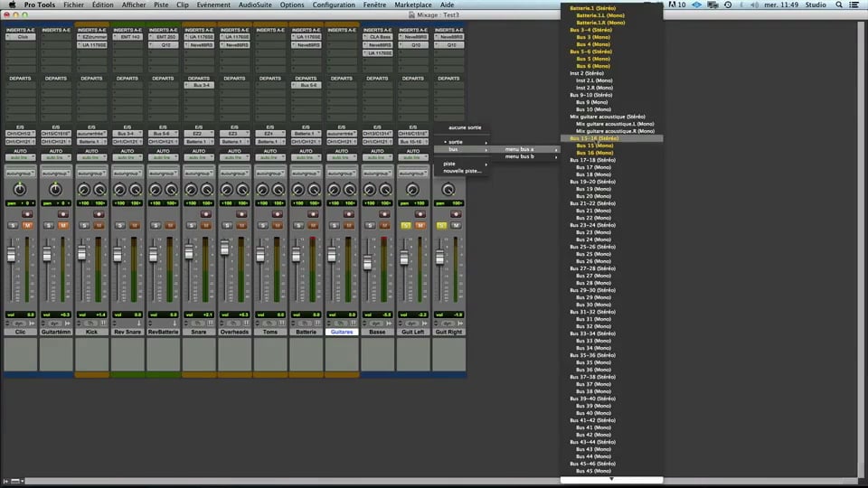
Task: Open the volume icon in the menu bar
Action: [x=754, y=5]
